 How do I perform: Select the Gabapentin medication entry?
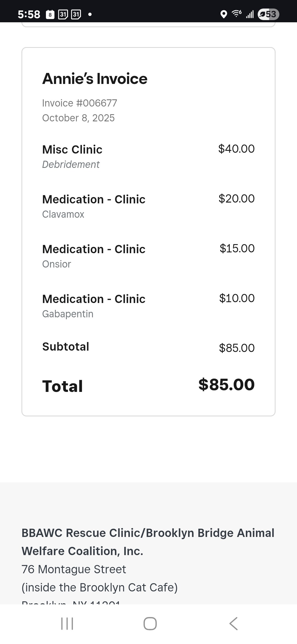point(68,314)
